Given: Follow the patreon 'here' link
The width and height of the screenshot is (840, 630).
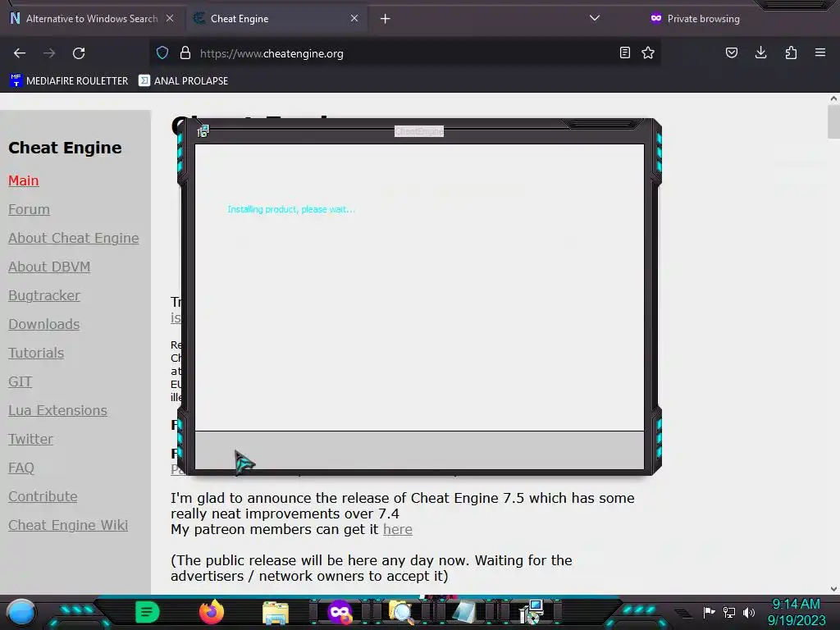Looking at the screenshot, I should [398, 529].
